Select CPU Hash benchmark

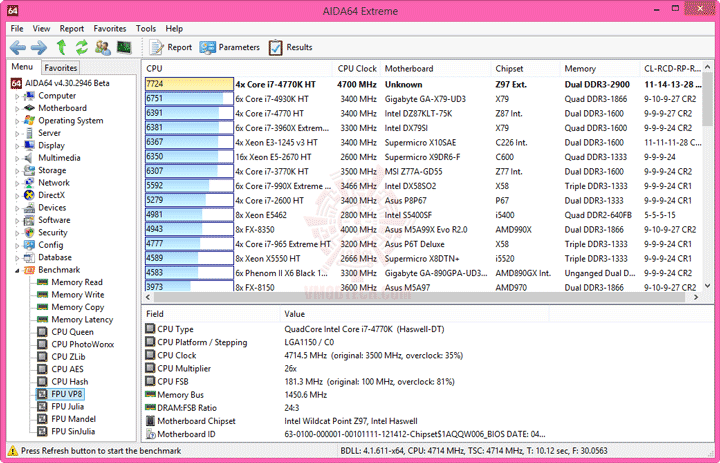pos(69,381)
